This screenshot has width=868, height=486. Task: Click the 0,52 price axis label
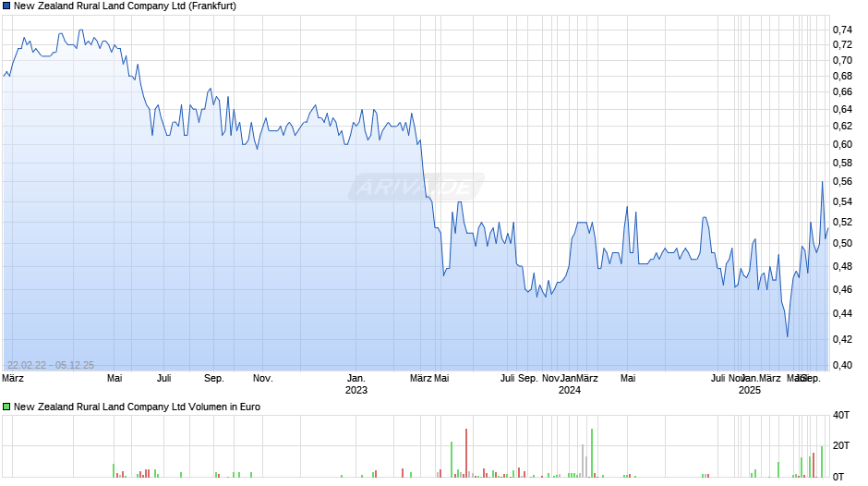tap(842, 223)
